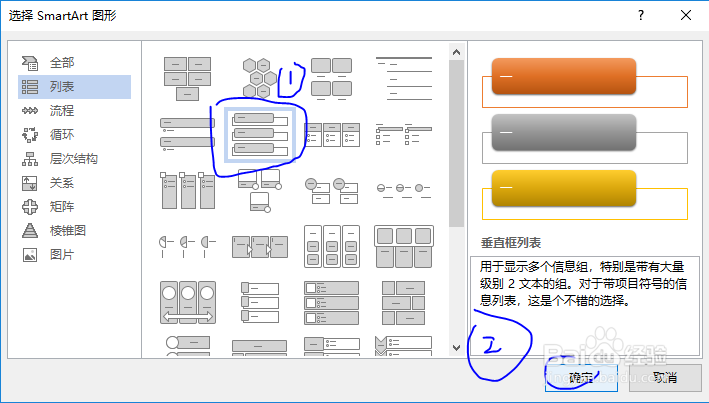Pick the Detailed Process layout with arrows

(x=260, y=247)
